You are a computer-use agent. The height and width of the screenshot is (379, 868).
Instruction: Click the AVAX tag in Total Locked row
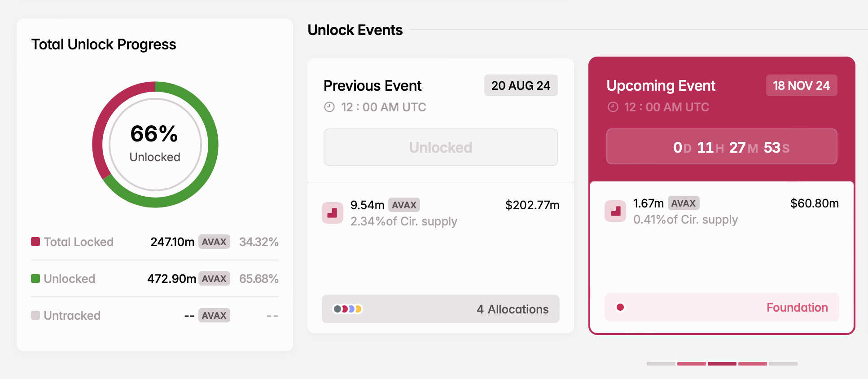pyautogui.click(x=214, y=242)
